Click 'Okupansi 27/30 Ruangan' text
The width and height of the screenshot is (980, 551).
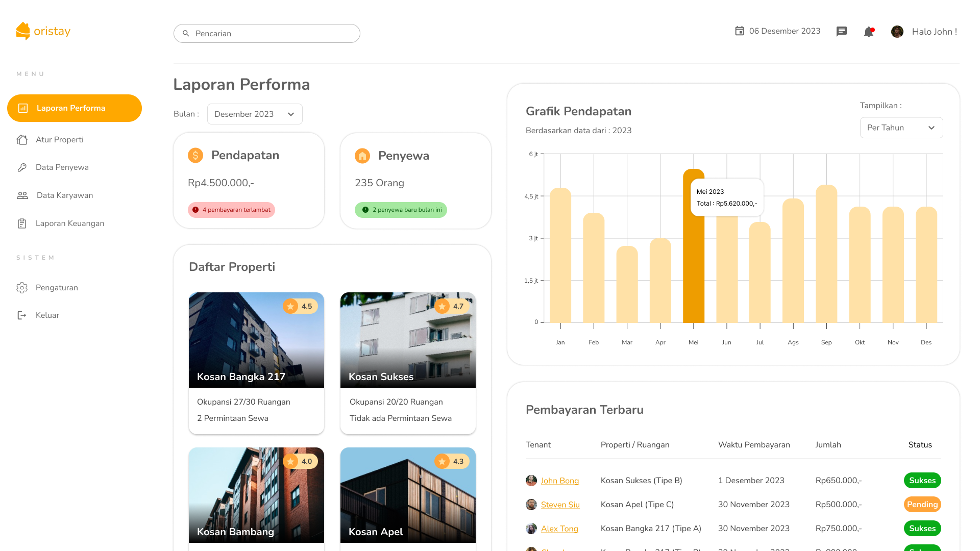(x=243, y=402)
